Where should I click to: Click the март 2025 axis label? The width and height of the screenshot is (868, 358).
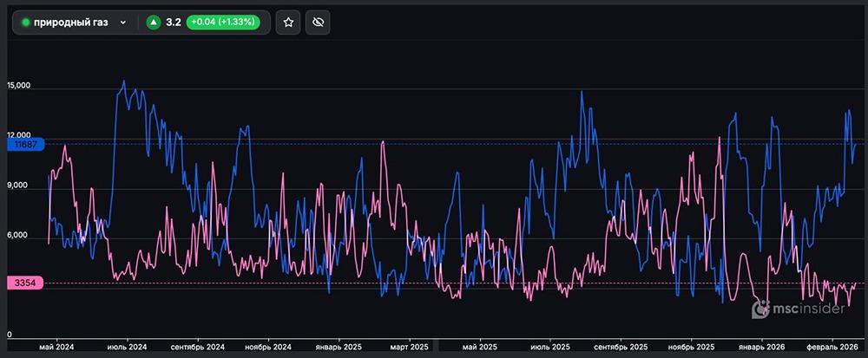click(x=408, y=347)
